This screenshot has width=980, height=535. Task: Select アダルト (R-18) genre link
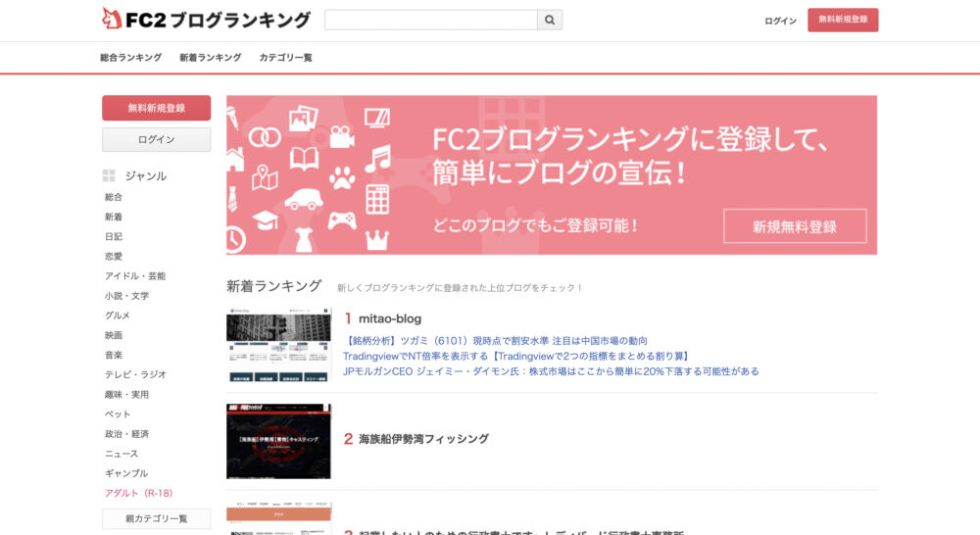139,493
